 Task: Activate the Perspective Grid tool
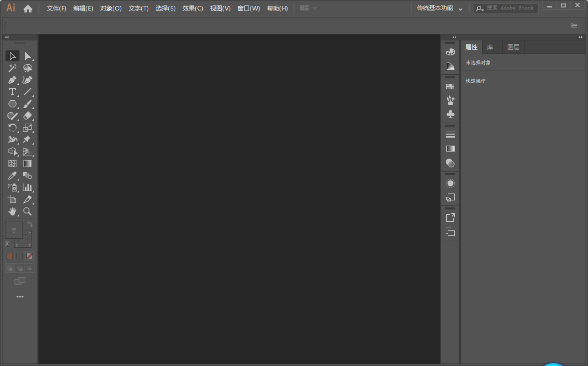click(27, 152)
